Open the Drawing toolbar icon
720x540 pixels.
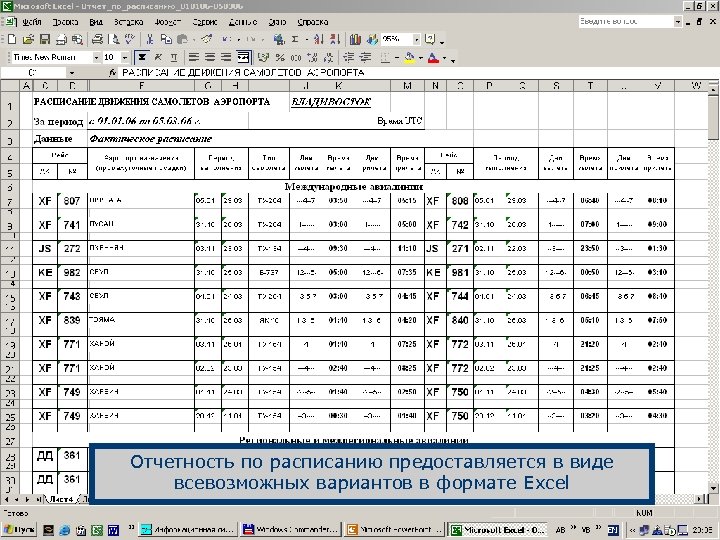point(371,39)
